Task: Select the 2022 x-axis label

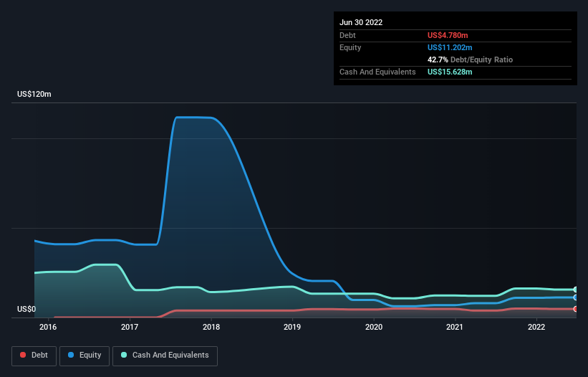Action: pos(536,327)
